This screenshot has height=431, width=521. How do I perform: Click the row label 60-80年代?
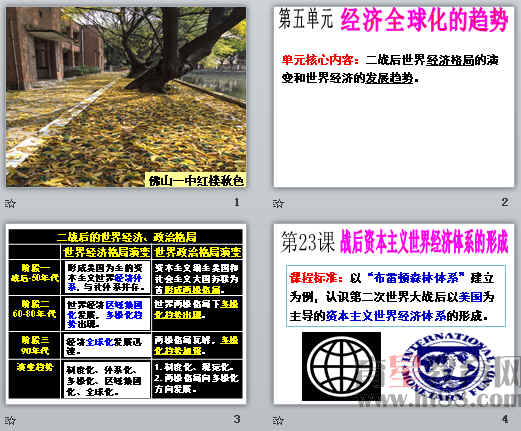pyautogui.click(x=34, y=314)
